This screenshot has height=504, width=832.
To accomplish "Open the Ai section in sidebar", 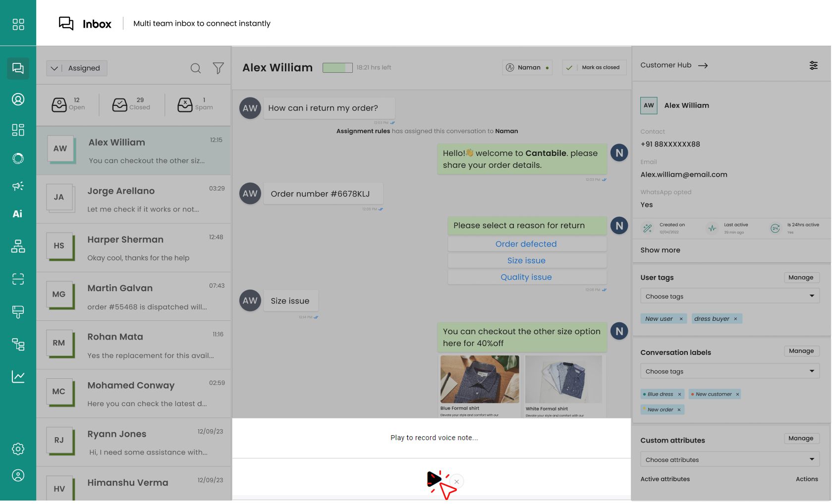I will (x=18, y=214).
